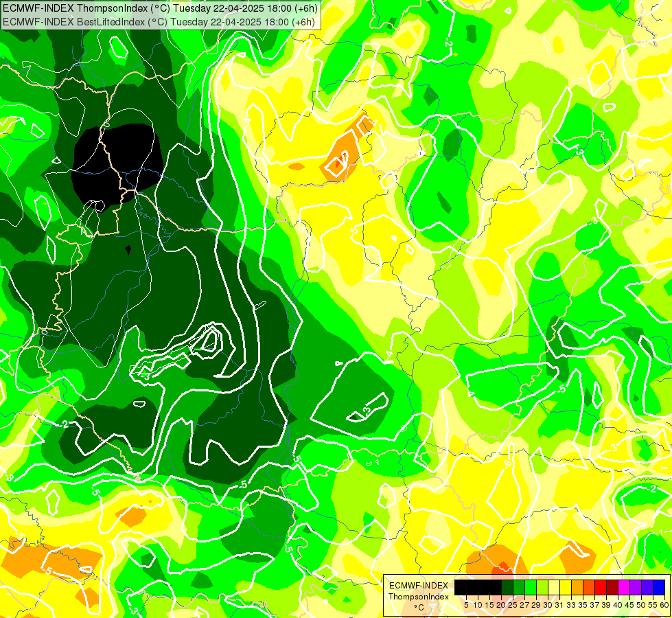Click the legend's '°C' unit label
Screen dimensions: 672x618
[419, 607]
